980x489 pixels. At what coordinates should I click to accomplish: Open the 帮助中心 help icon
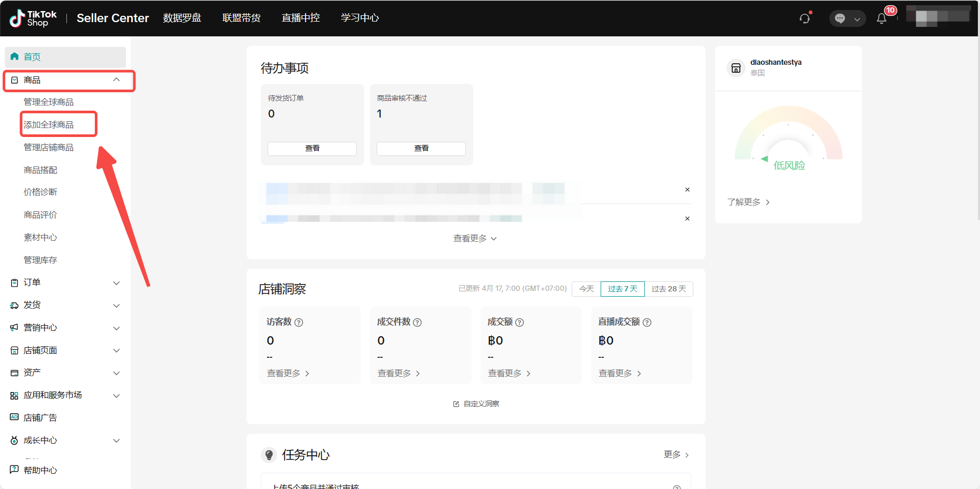(14, 470)
